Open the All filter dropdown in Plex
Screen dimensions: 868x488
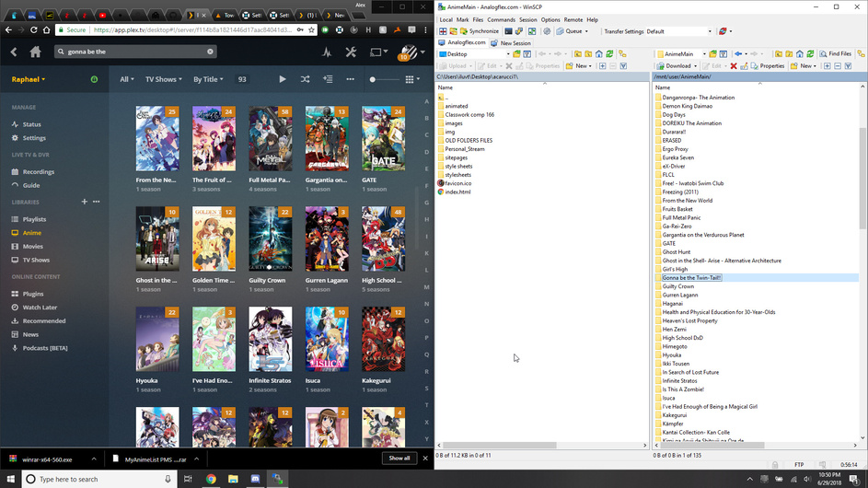coord(127,79)
